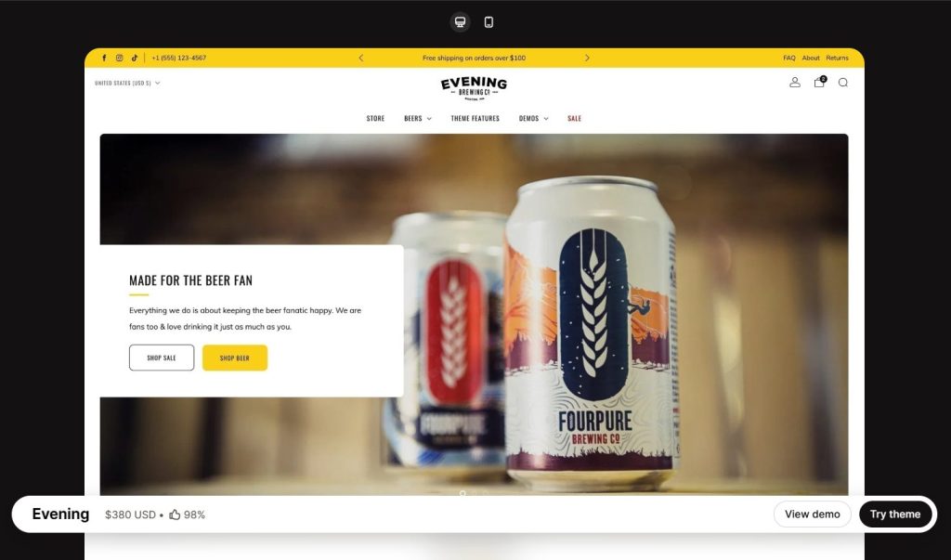Switch to desktop preview mode

coord(460,22)
